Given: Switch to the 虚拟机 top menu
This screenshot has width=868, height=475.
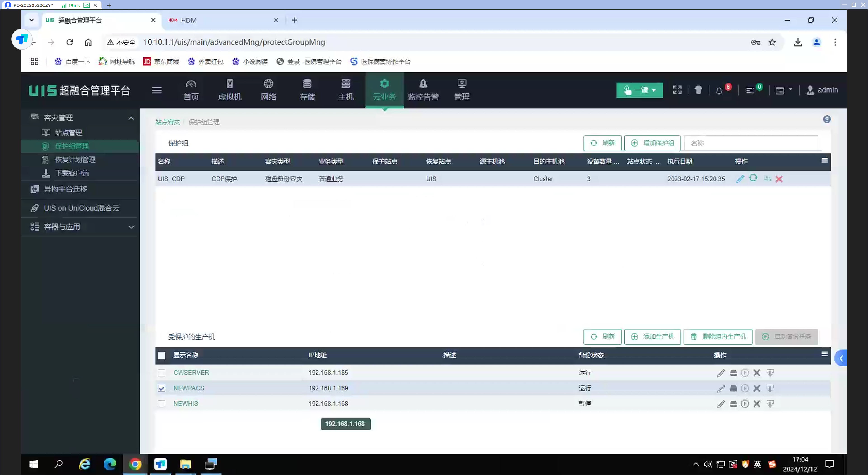Looking at the screenshot, I should pyautogui.click(x=229, y=90).
